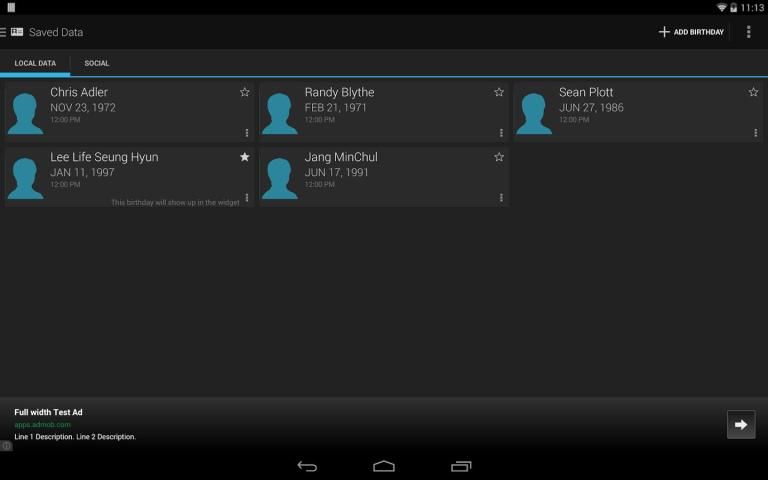Viewport: 768px width, 480px height.
Task: Tap the Android Back navigation button
Action: click(x=307, y=466)
